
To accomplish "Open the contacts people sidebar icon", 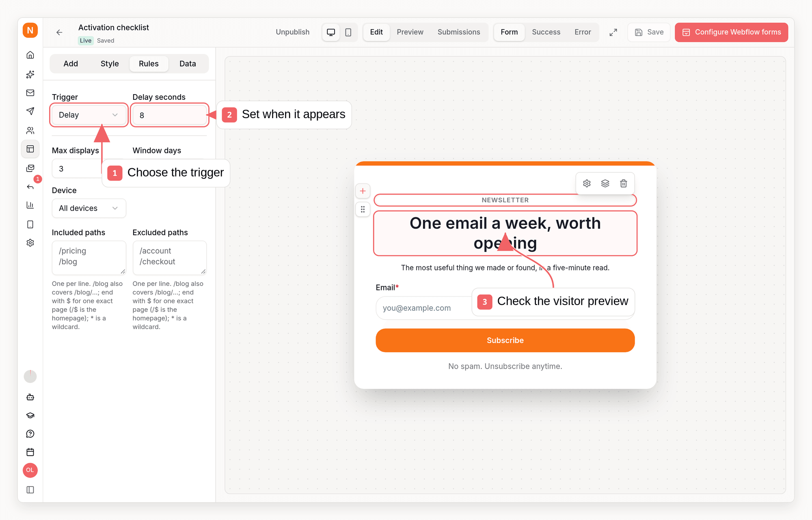I will point(30,130).
